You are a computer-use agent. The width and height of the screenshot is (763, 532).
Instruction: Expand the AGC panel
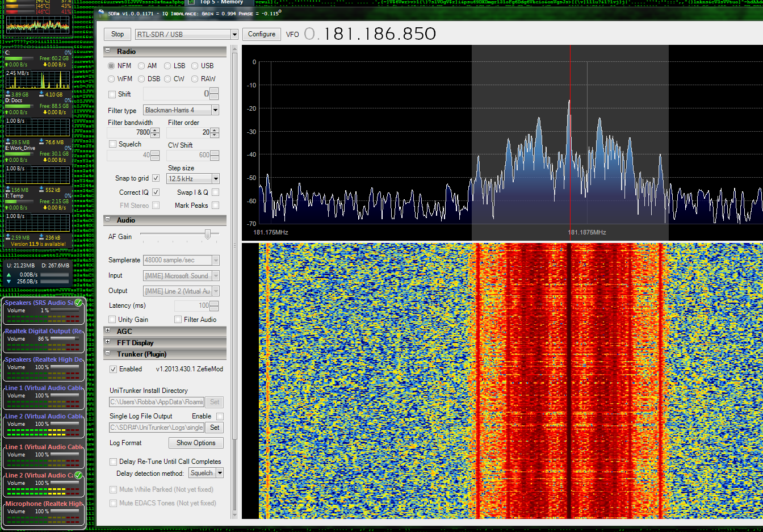107,330
